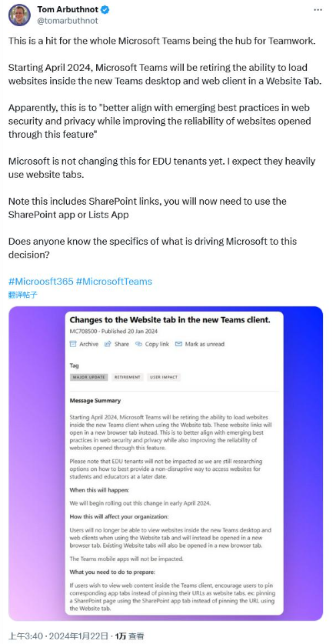Click the 1万 查看 view count
Viewport: 336px width, 644px height.
tap(130, 636)
